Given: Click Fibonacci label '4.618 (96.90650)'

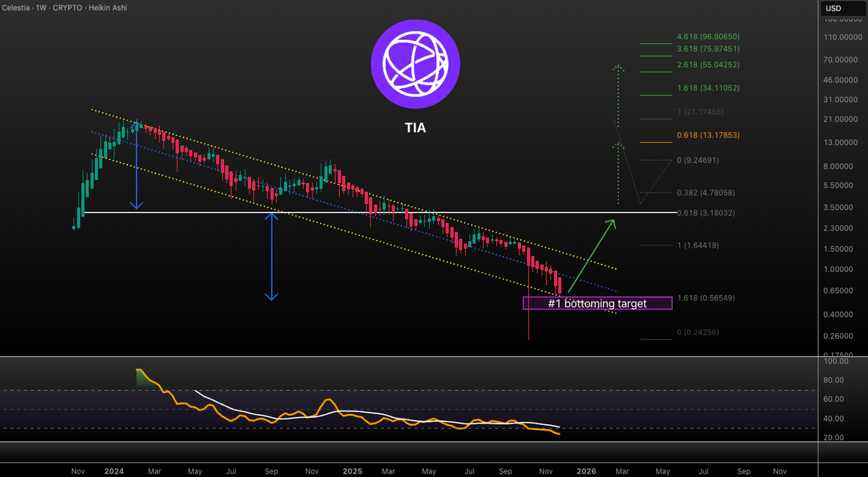Looking at the screenshot, I should point(708,36).
